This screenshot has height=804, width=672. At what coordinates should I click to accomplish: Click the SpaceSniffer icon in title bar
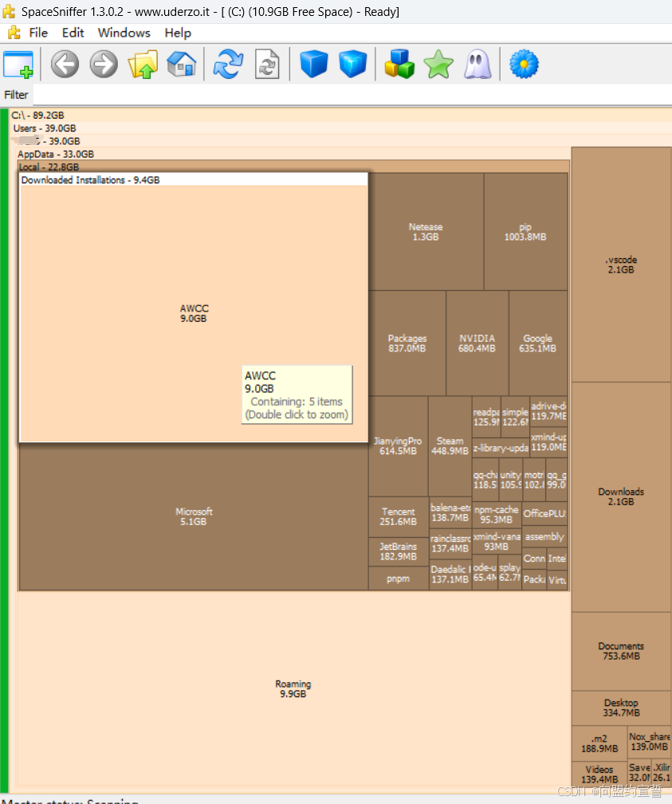(x=9, y=11)
